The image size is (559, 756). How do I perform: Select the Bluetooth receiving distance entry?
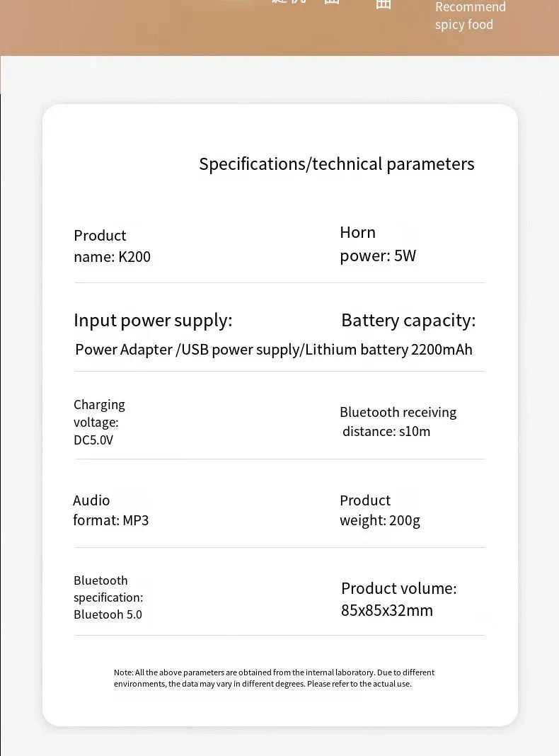398,421
